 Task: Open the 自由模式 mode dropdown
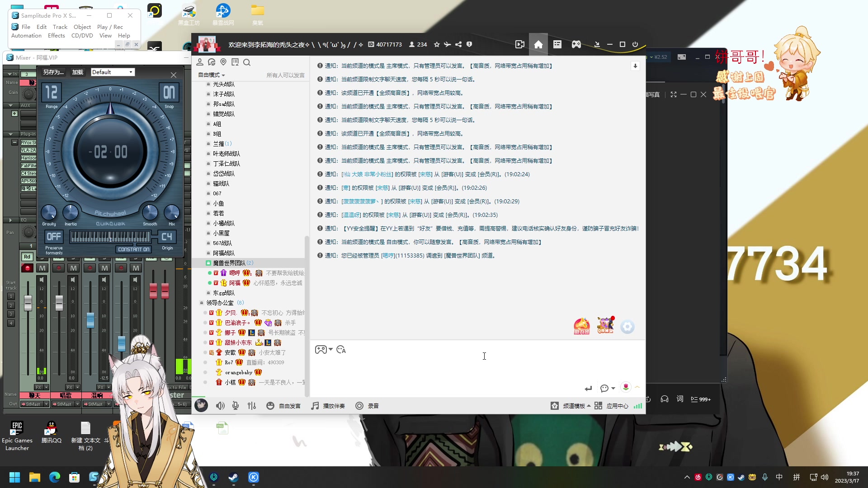211,75
